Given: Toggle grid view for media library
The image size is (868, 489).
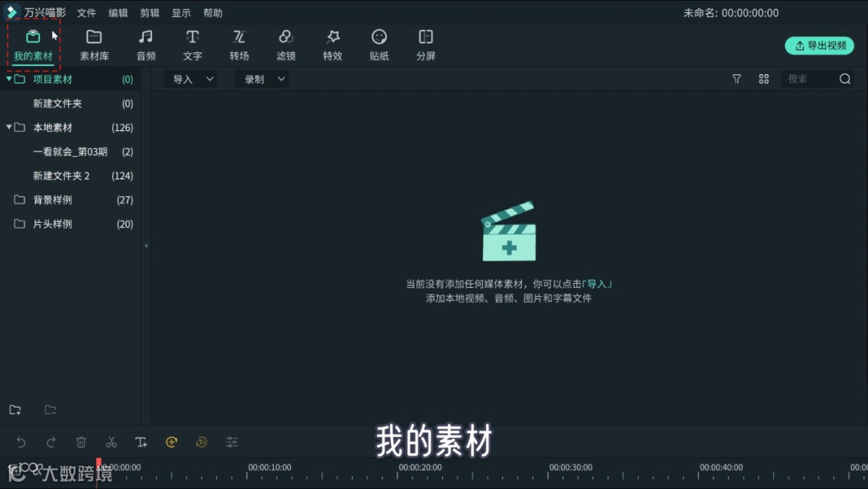Looking at the screenshot, I should pos(764,79).
